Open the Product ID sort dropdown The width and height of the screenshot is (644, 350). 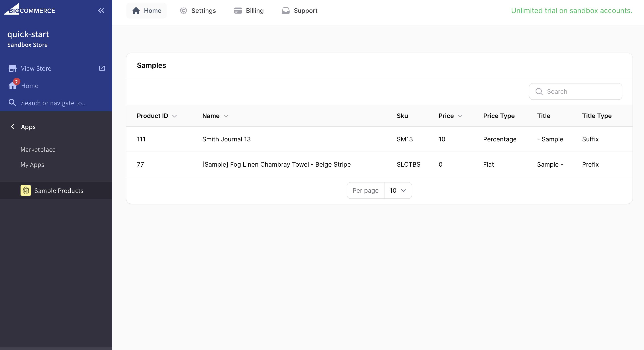click(x=175, y=116)
